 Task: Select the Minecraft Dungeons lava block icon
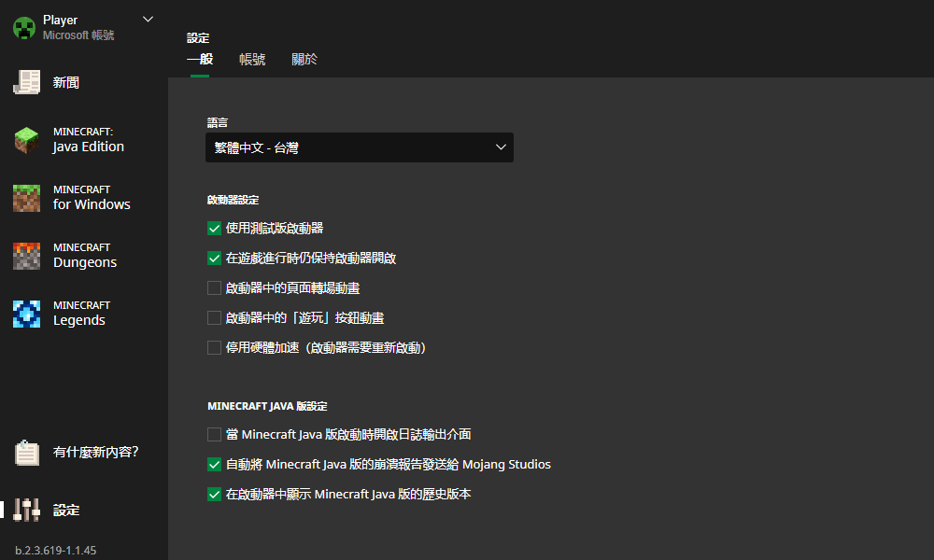[x=27, y=256]
